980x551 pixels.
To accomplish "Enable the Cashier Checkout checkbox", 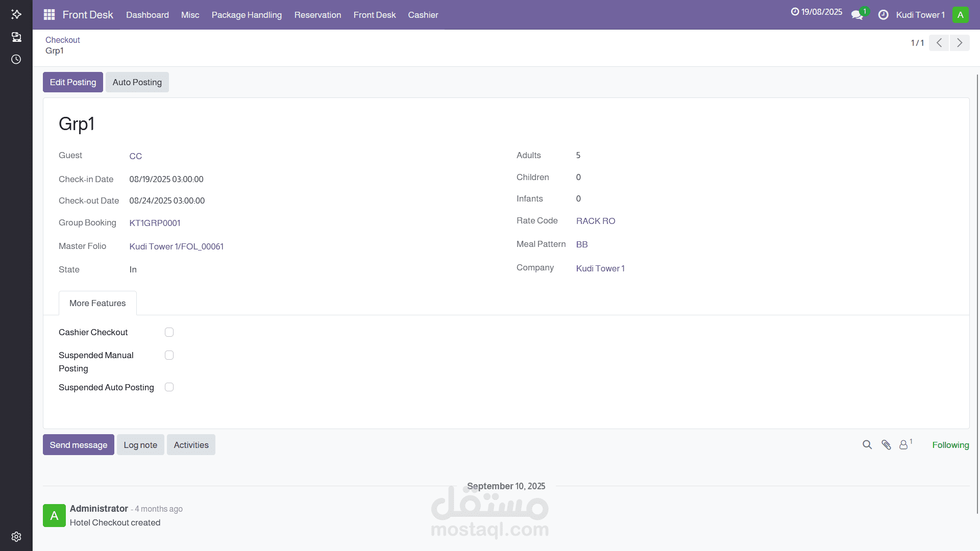I will pos(169,332).
